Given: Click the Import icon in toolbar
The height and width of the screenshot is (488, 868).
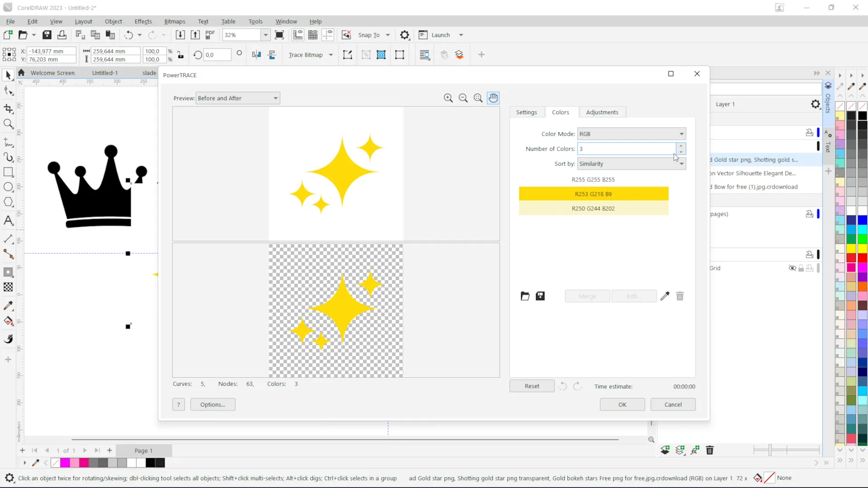Looking at the screenshot, I should click(180, 35).
